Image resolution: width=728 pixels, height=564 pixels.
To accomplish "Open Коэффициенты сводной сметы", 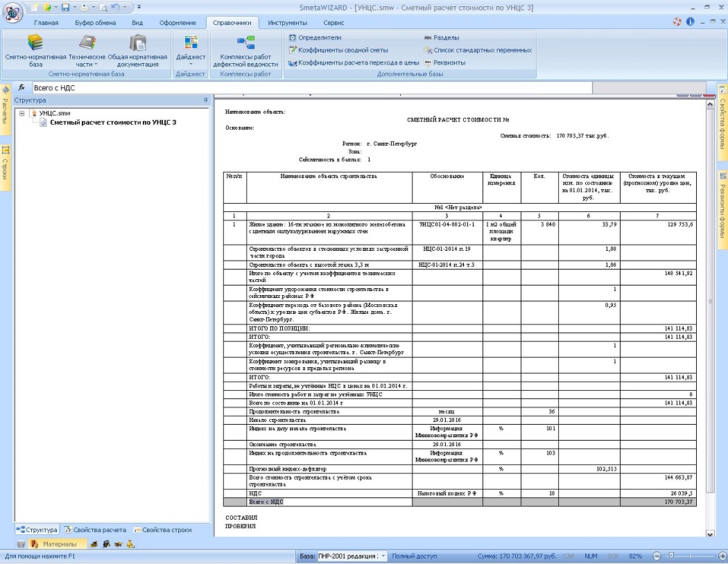I will (338, 50).
